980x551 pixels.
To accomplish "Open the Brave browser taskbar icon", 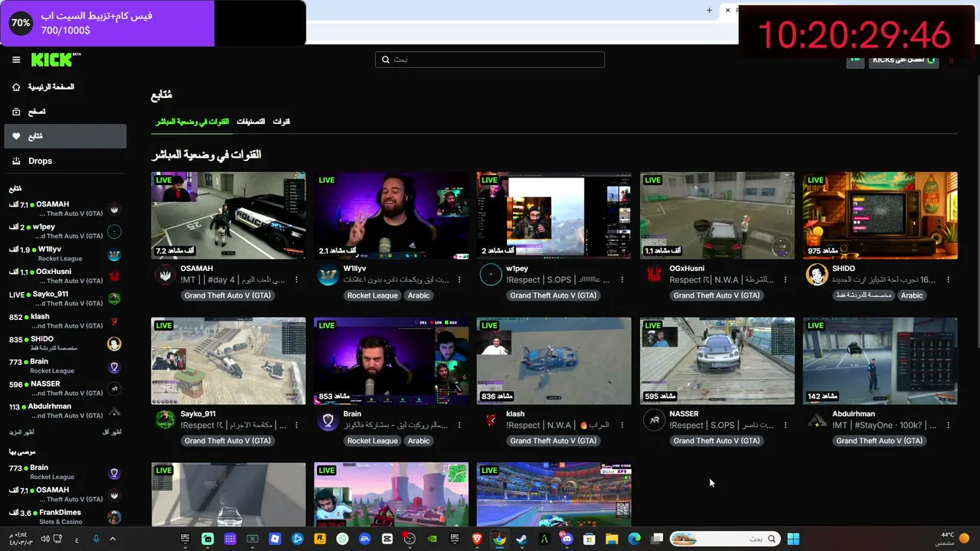I will (477, 539).
